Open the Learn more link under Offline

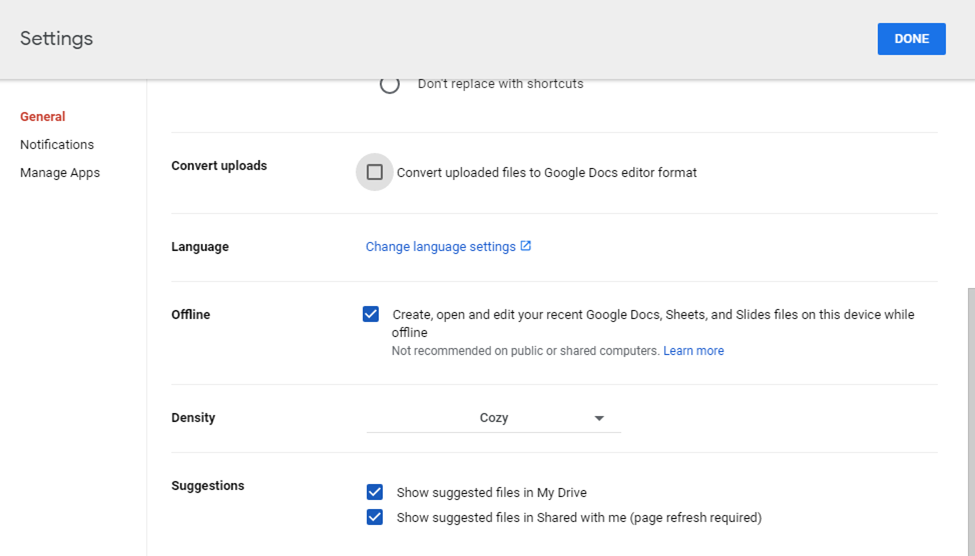(693, 351)
